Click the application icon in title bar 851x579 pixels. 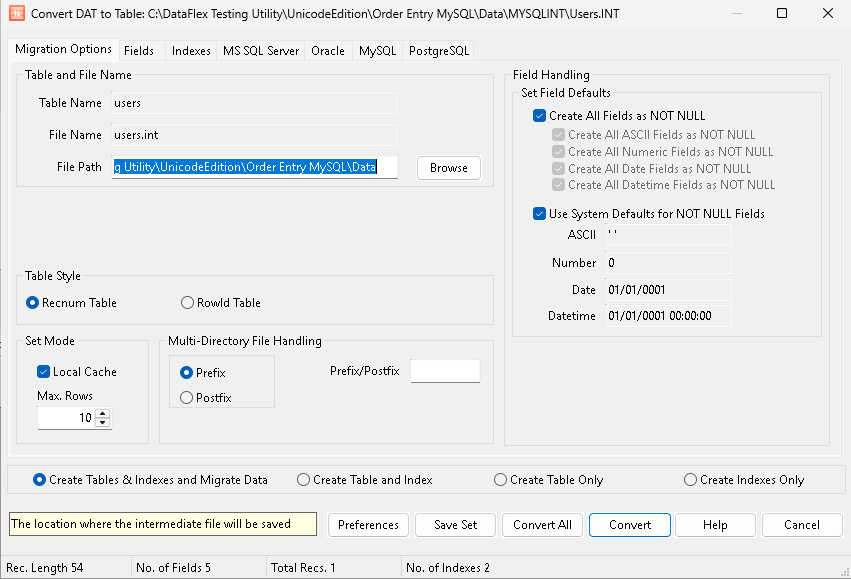17,14
